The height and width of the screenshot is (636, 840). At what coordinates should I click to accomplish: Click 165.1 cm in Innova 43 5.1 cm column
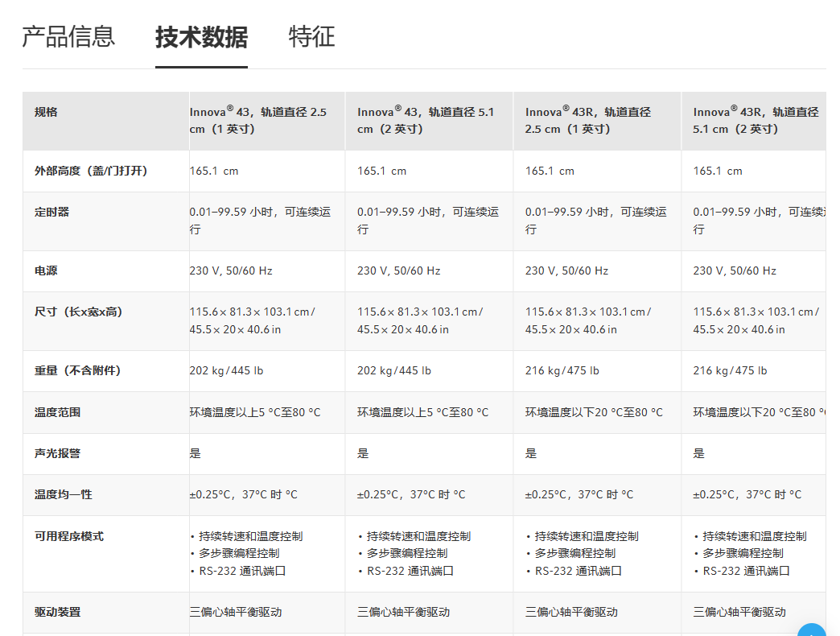tap(382, 171)
